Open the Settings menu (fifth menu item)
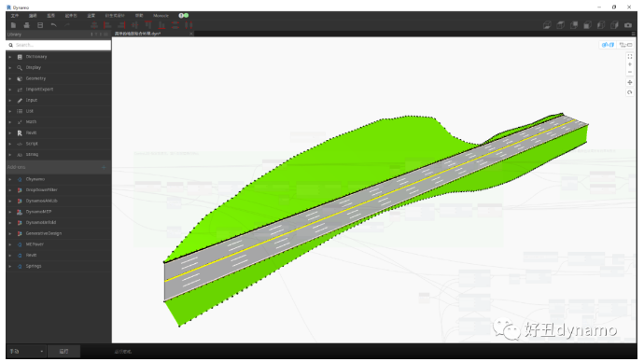The width and height of the screenshot is (644, 362). pos(91,16)
